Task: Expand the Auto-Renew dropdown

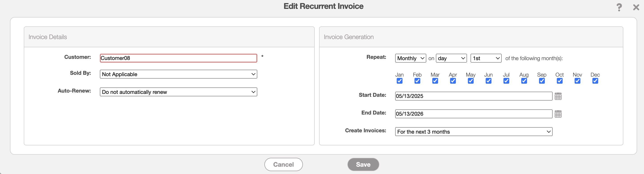Action: [178, 92]
